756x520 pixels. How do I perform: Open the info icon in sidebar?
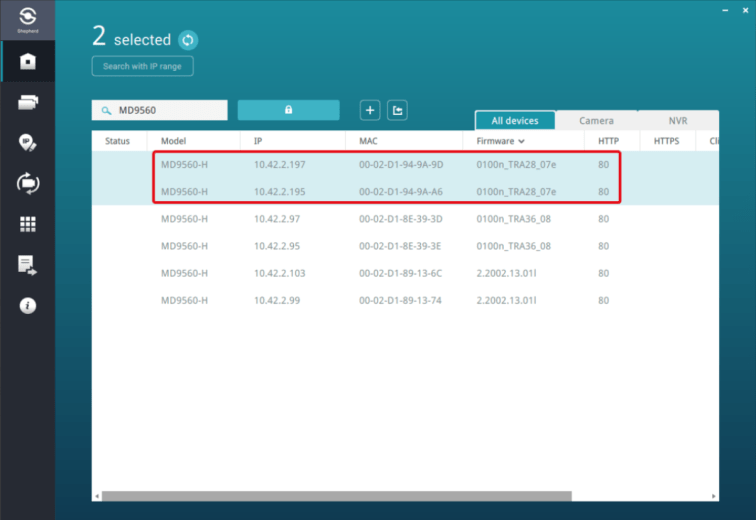[x=27, y=306]
